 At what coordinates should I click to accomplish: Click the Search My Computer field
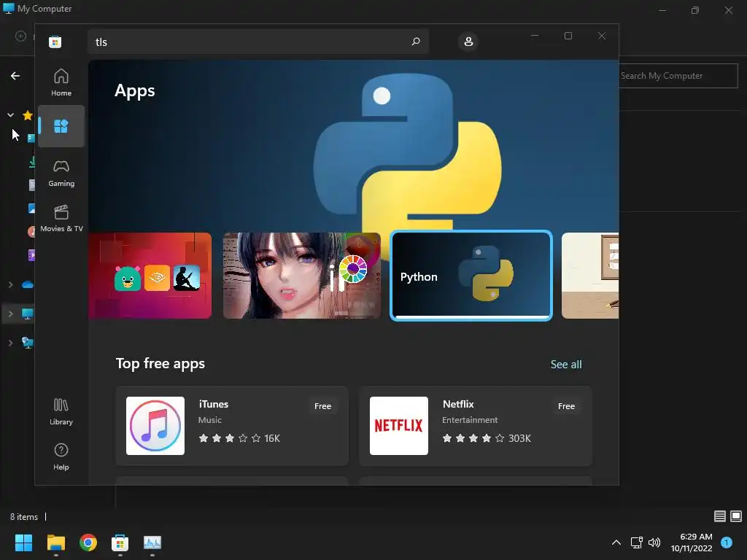(678, 76)
